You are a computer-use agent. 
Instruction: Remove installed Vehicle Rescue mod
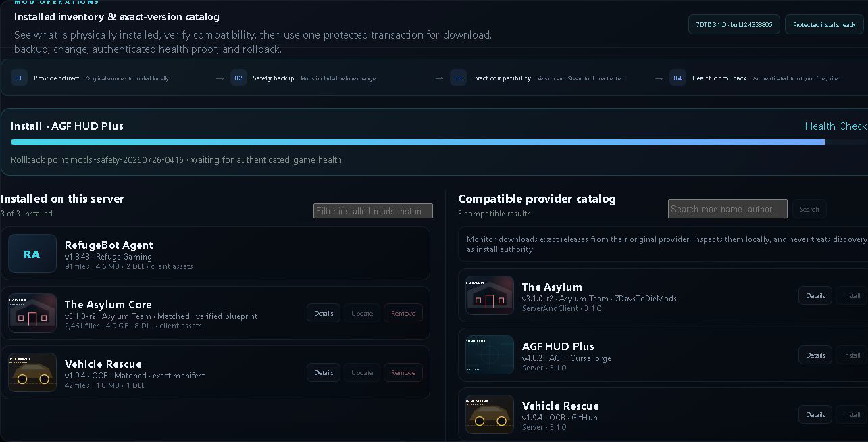point(403,372)
